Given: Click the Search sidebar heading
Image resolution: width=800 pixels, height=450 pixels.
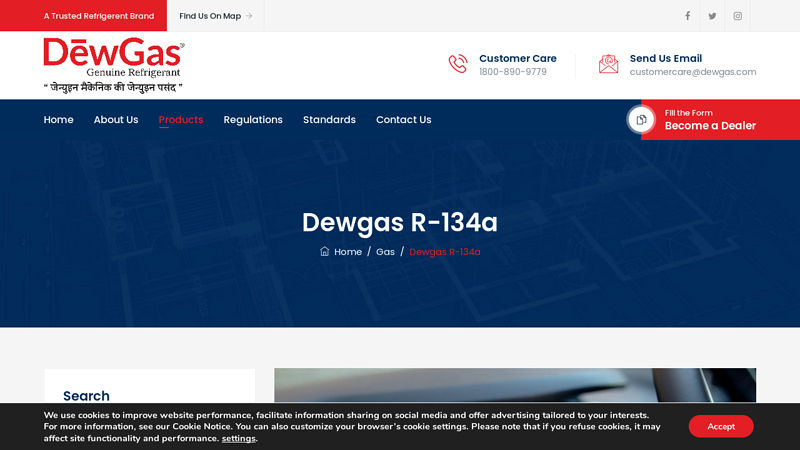Looking at the screenshot, I should click(86, 396).
